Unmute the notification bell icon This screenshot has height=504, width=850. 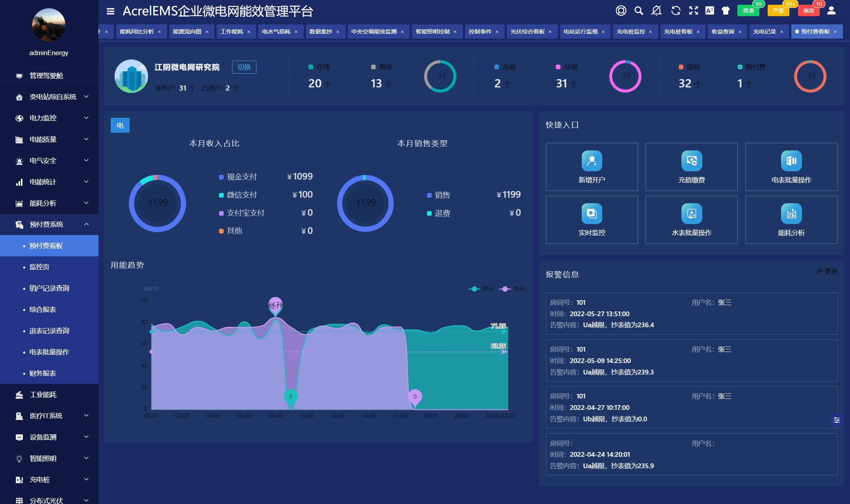click(657, 11)
